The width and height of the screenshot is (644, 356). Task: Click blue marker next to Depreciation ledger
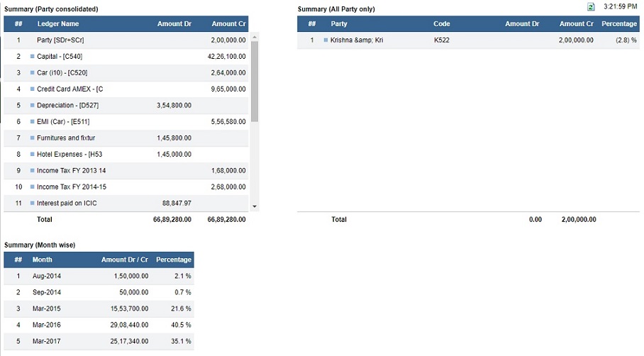click(x=33, y=105)
